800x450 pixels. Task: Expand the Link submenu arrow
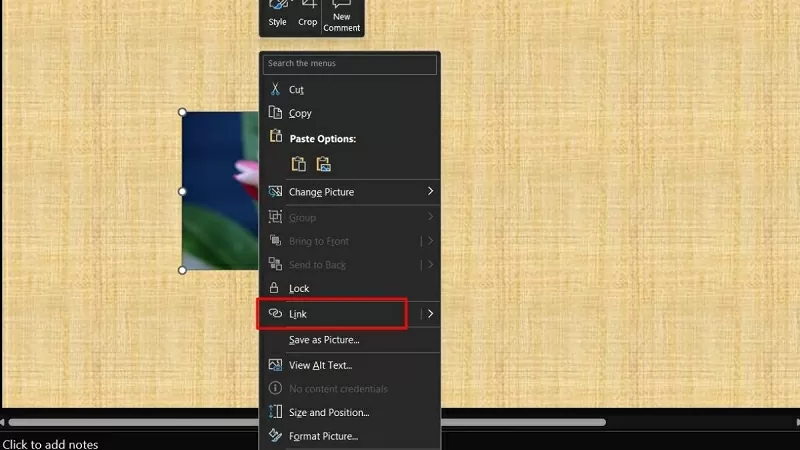[430, 314]
